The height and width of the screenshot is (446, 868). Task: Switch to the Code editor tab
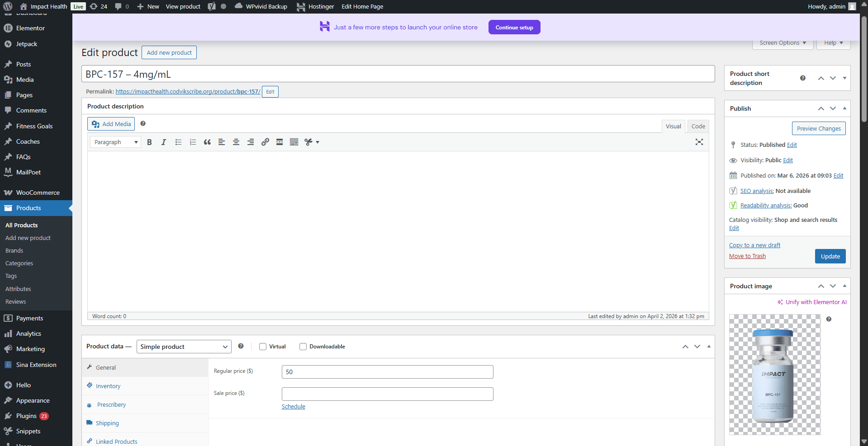point(698,127)
